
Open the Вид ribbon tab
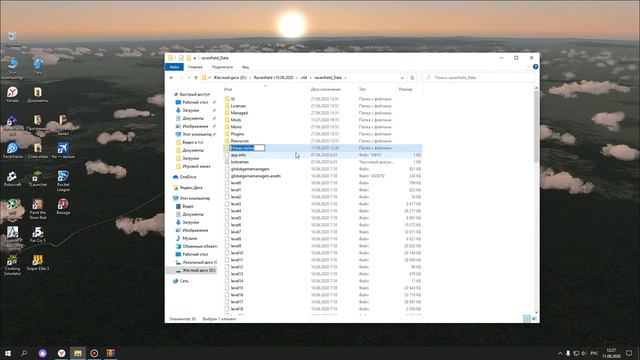click(x=245, y=67)
